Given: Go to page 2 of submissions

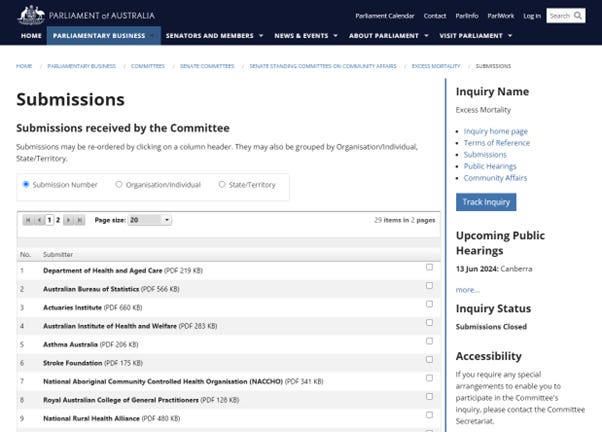Looking at the screenshot, I should point(58,220).
